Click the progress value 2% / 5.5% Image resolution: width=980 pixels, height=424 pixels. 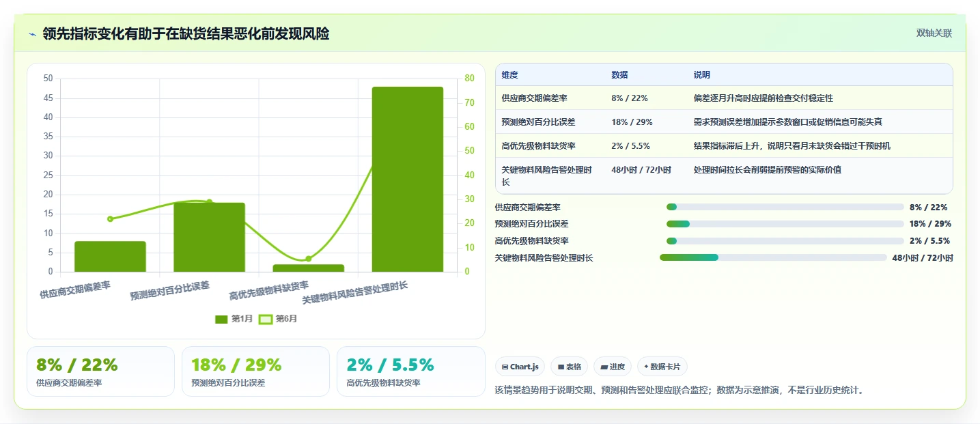(x=929, y=241)
